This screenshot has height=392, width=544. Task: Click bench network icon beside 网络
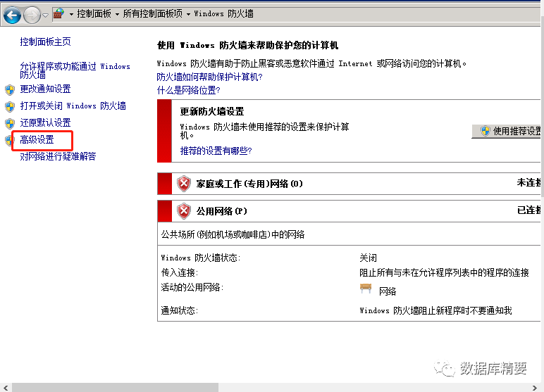366,289
